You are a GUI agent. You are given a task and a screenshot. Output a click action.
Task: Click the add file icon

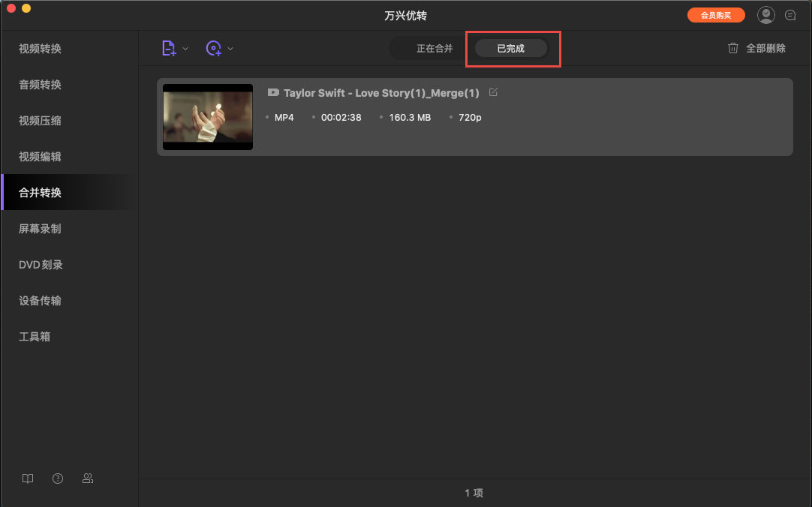[169, 48]
